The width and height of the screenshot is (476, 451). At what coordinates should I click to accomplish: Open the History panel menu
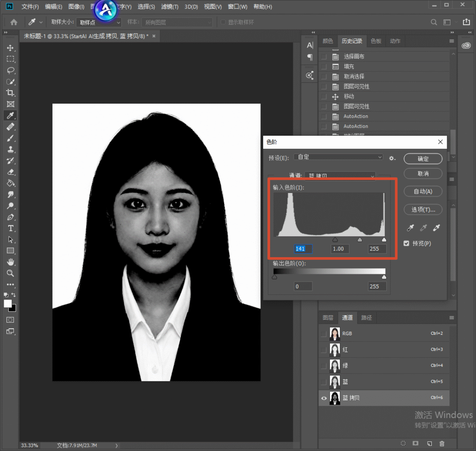(452, 41)
